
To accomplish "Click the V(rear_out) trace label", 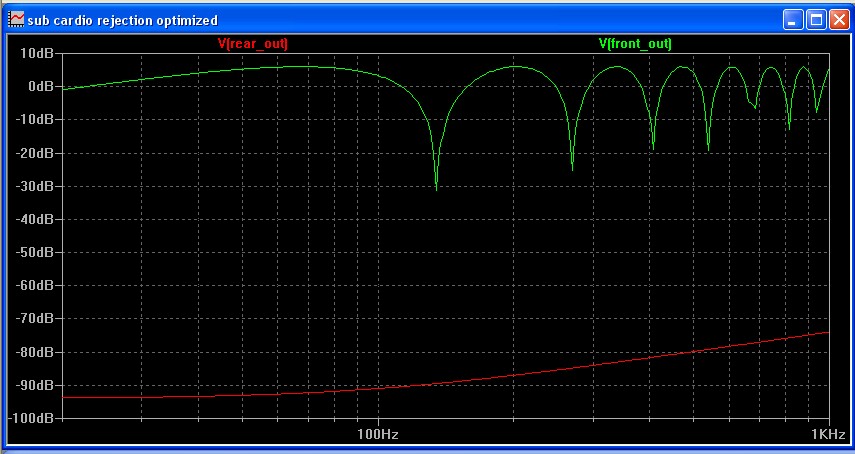I will [x=252, y=44].
